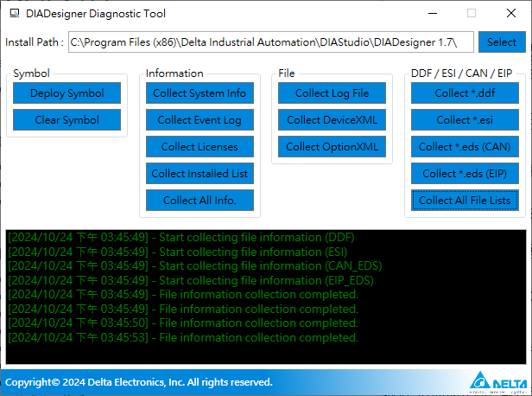
Task: Click Collect Log File
Action: (332, 93)
